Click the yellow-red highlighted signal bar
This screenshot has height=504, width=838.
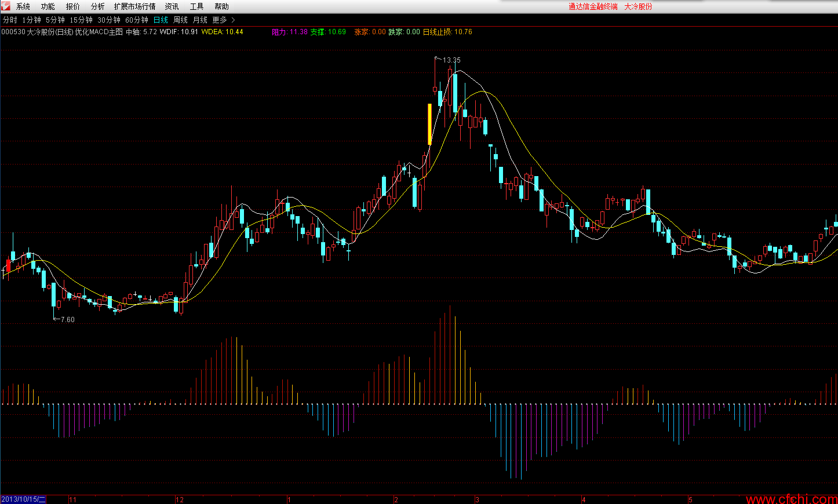pyautogui.click(x=429, y=124)
